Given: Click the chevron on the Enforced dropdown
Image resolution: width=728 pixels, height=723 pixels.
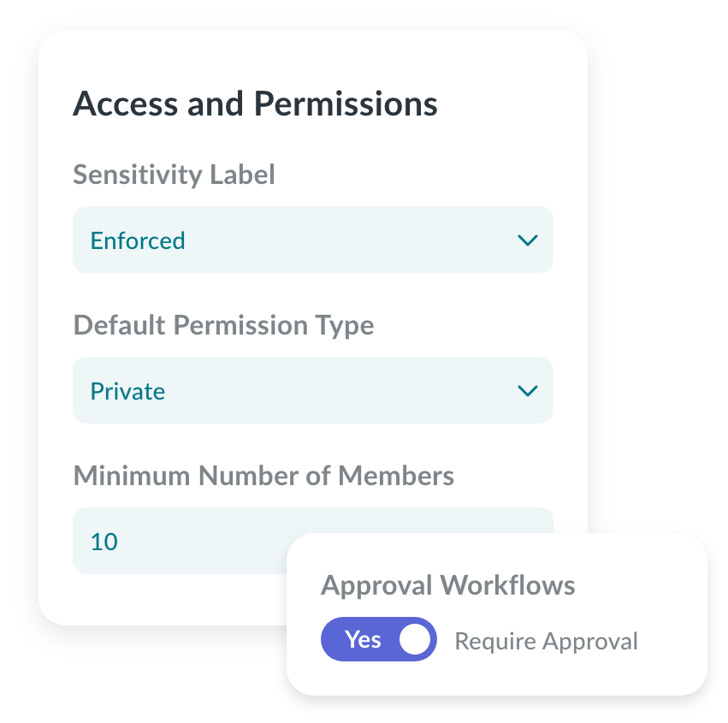Looking at the screenshot, I should coord(528,240).
